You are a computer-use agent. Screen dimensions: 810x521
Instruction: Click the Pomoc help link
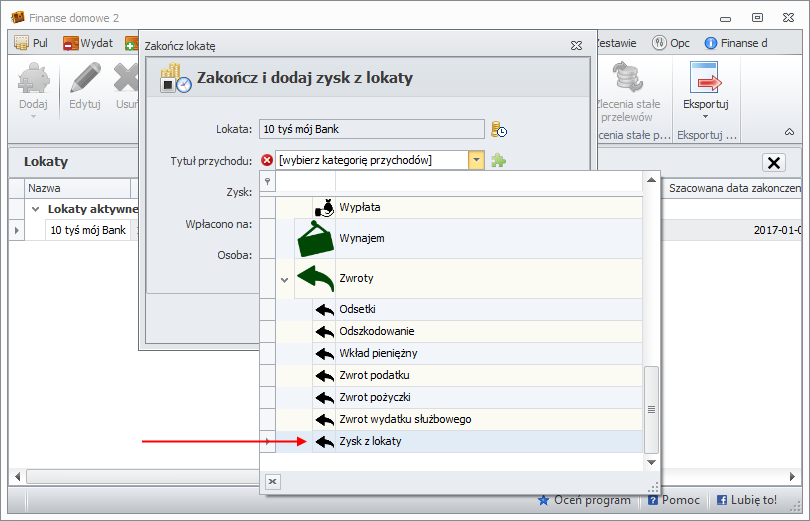click(673, 500)
